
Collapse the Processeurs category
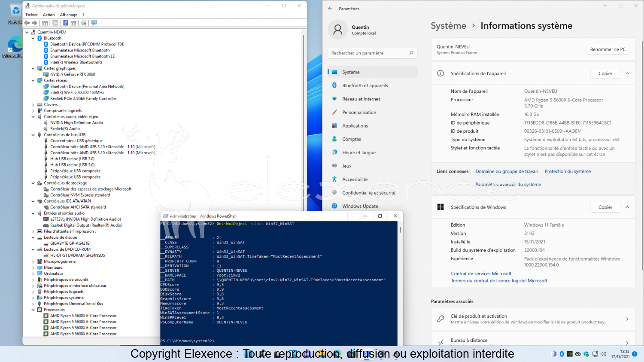[33, 310]
